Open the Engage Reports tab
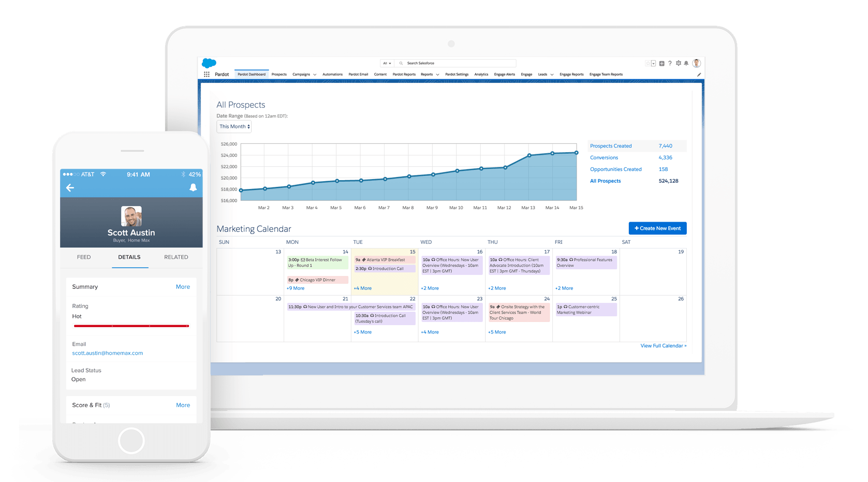Image resolution: width=868 pixels, height=482 pixels. (x=571, y=74)
